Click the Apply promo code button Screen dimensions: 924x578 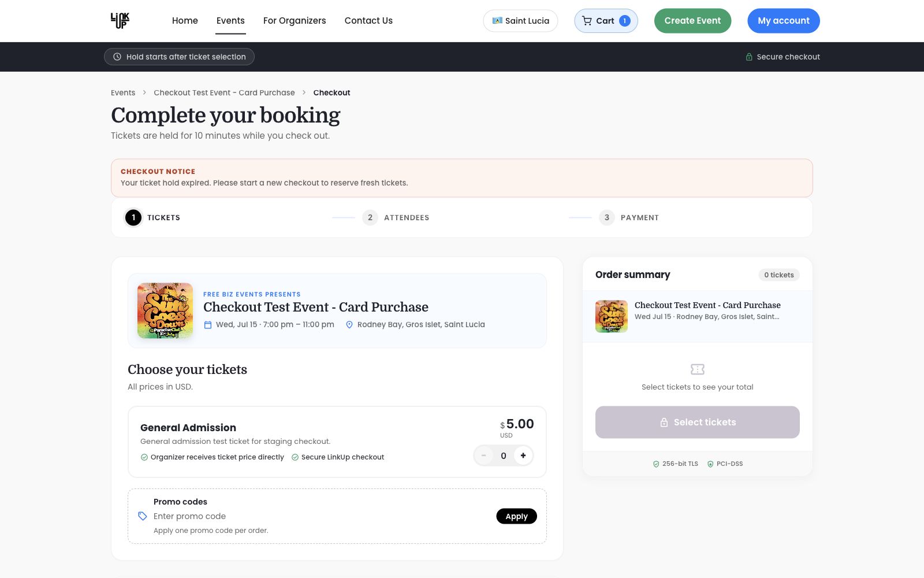(x=516, y=516)
